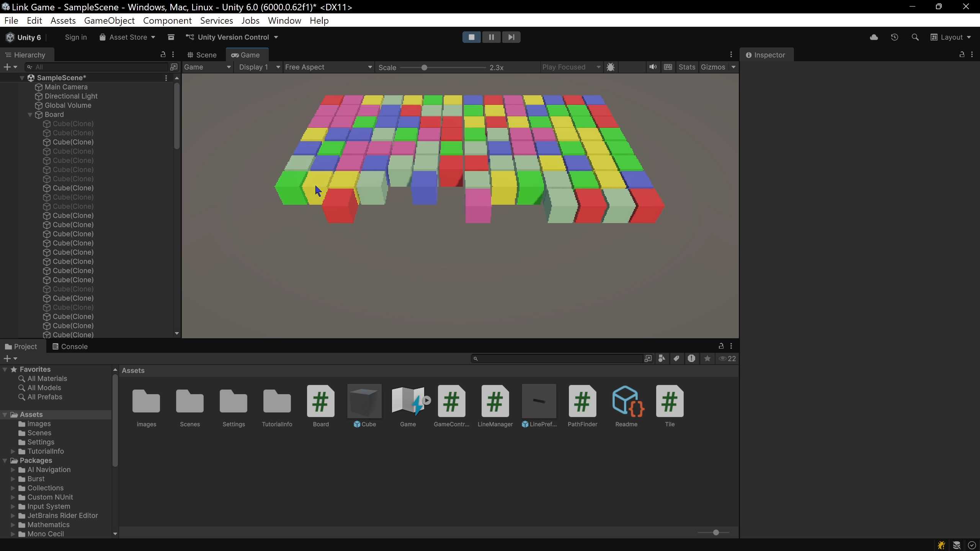Viewport: 980px width, 551px height.
Task: Pause the running game
Action: coord(491,37)
